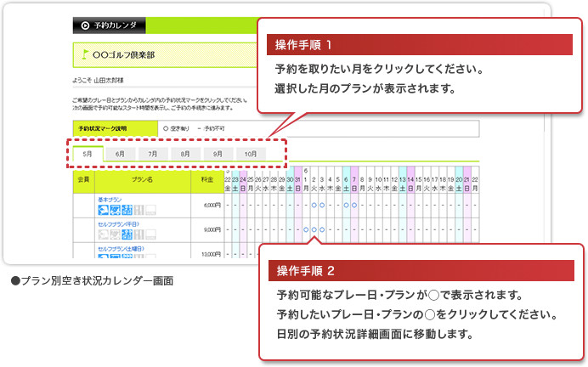The height and width of the screenshot is (367, 588).
Task: Click the 料金 column header
Action: pos(207,180)
